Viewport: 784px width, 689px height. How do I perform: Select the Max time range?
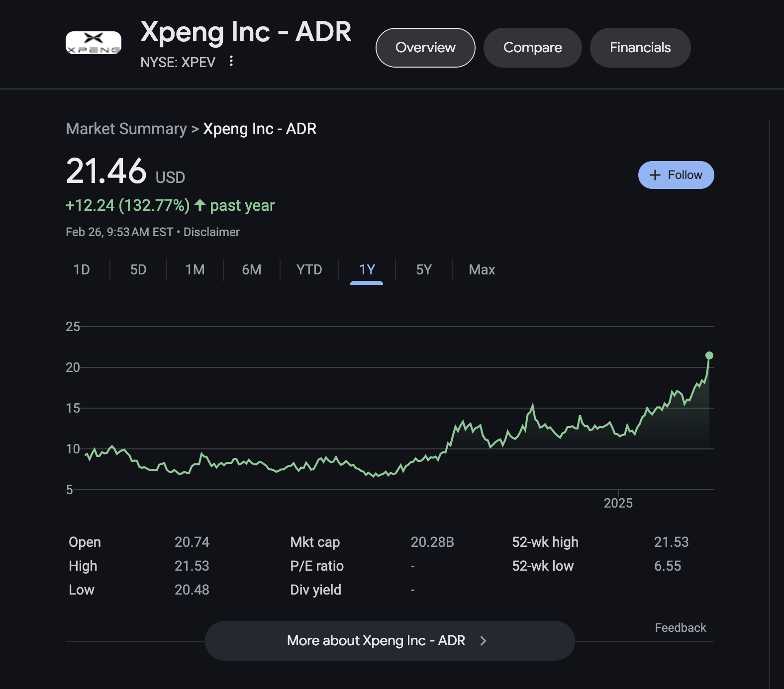481,269
